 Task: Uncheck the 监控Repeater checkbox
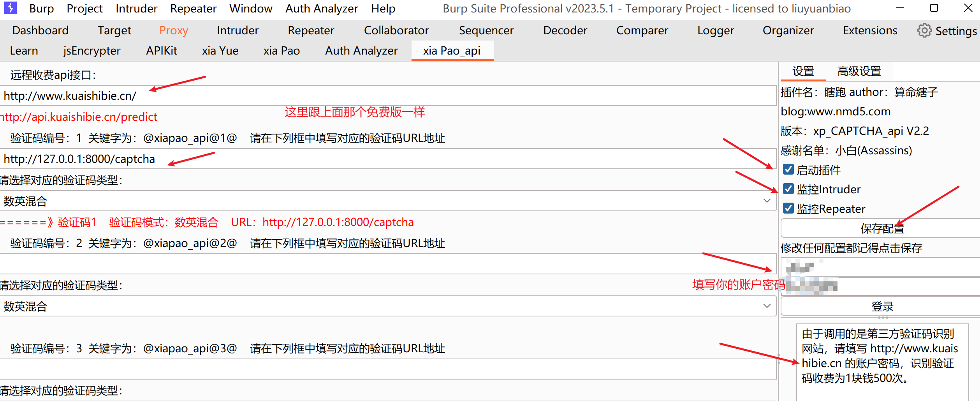point(788,208)
